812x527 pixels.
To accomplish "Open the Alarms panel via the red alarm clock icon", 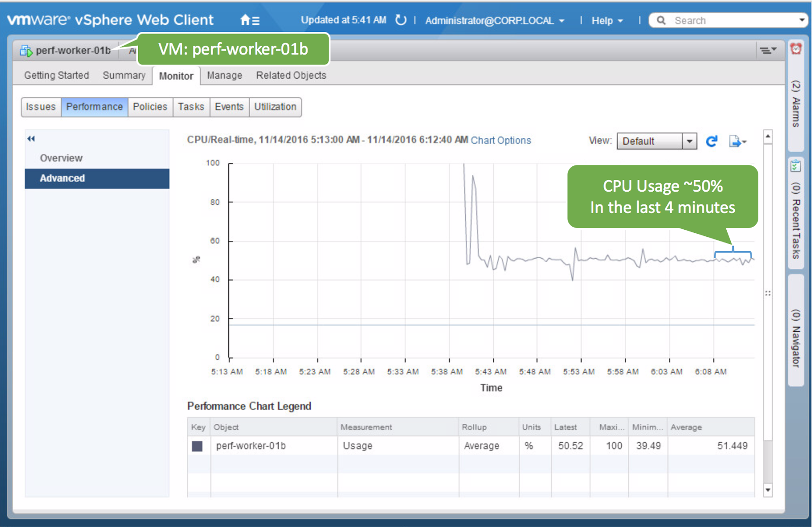I will 796,48.
